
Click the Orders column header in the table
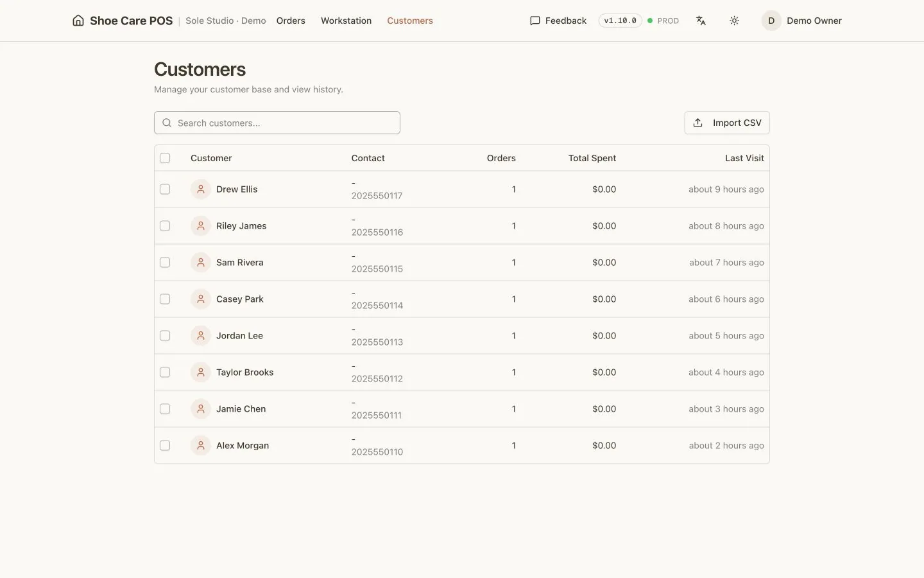(x=501, y=158)
